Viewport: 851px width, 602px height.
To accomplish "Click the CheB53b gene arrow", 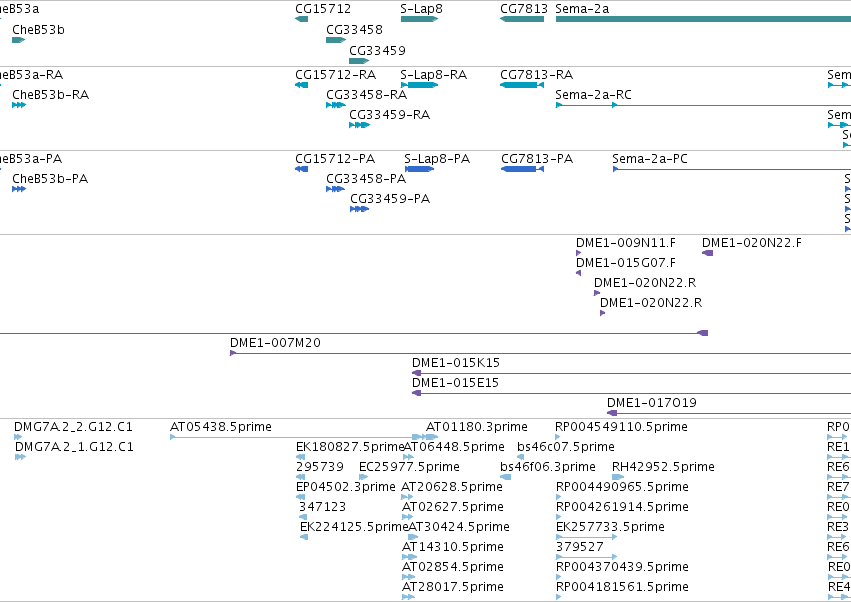I will pyautogui.click(x=18, y=40).
